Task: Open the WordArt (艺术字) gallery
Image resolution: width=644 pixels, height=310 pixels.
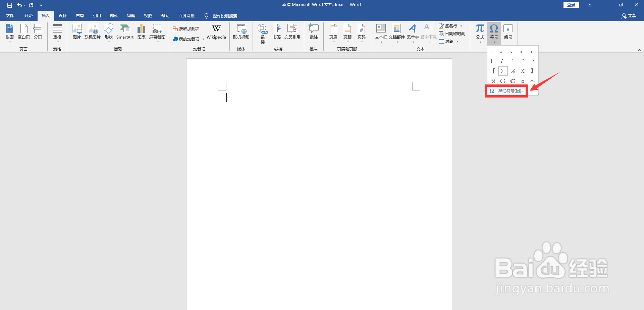Action: pyautogui.click(x=413, y=33)
